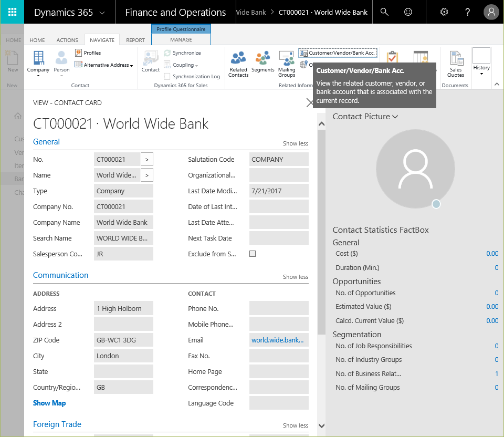The height and width of the screenshot is (437, 504).
Task: Open the Company ribbon button
Action: tap(38, 64)
